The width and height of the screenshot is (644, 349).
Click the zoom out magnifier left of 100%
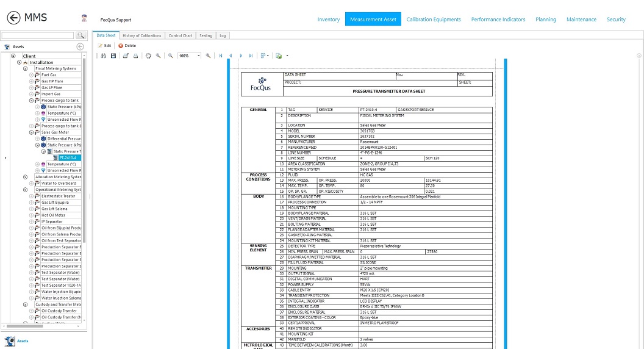[x=170, y=56]
